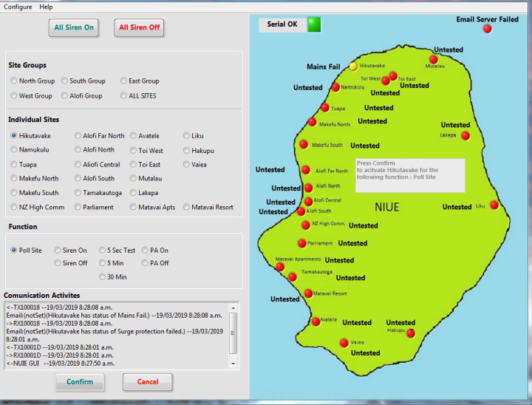Click the red NZ High Comm indicator
The height and width of the screenshot is (405, 532).
[306, 225]
